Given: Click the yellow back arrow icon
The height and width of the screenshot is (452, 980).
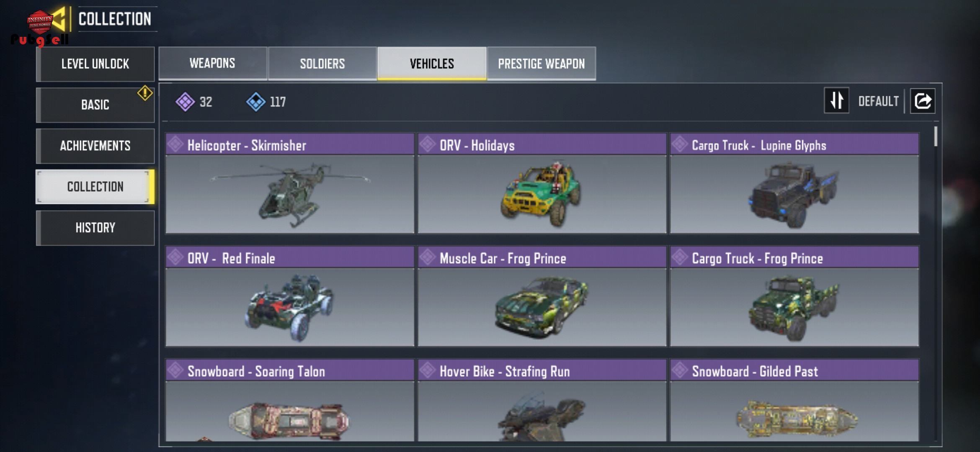Looking at the screenshot, I should 60,19.
